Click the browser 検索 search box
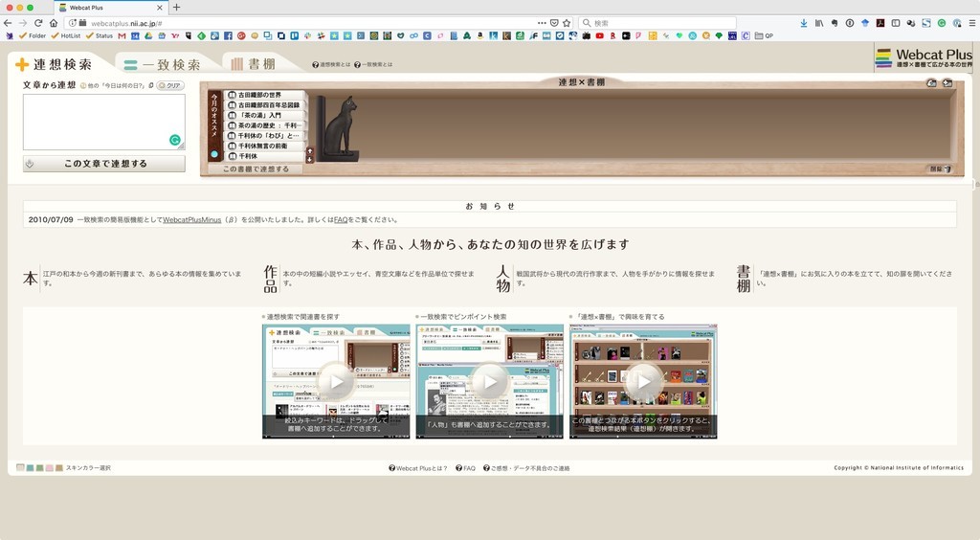 657,23
